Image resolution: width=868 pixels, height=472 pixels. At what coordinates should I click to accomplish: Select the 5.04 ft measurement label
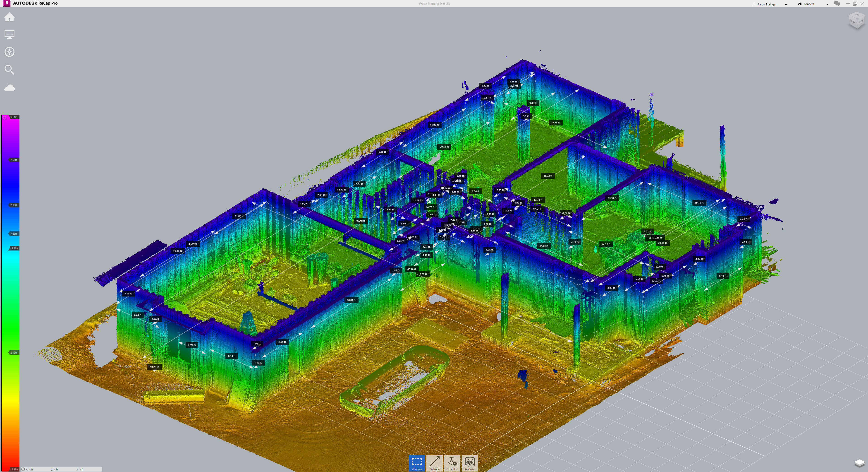(x=192, y=344)
